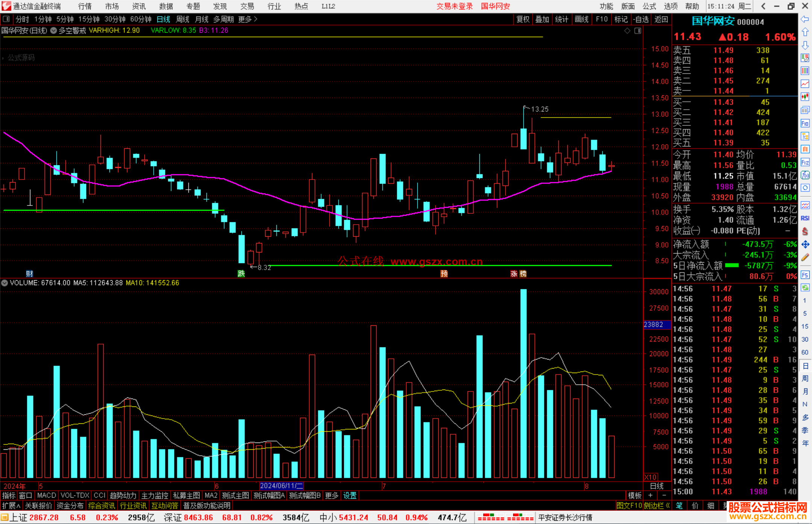812x524 pixels.
Task: Click the blue left arrow sidebar icon
Action: (x=805, y=19)
